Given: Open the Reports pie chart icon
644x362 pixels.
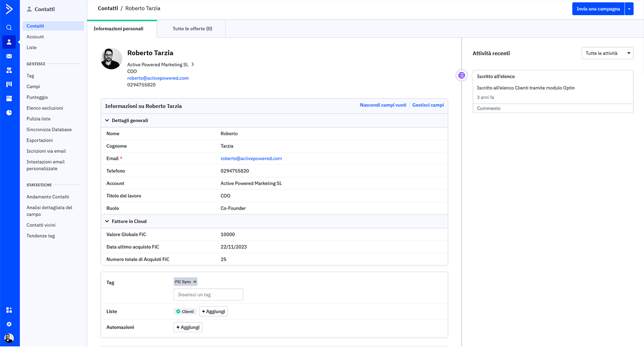Looking at the screenshot, I should pyautogui.click(x=9, y=113).
